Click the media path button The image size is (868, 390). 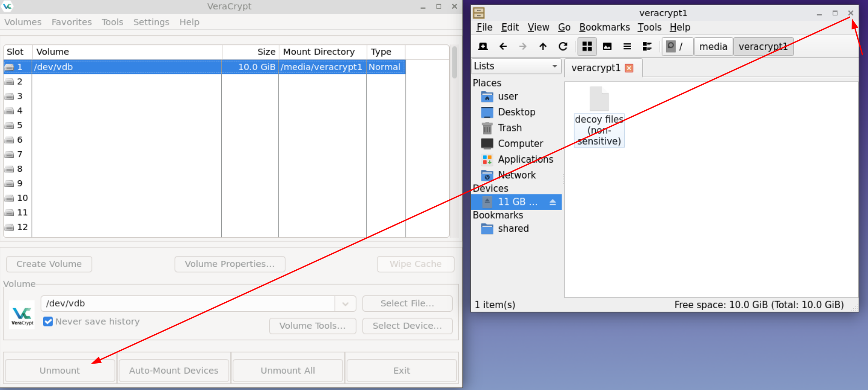click(713, 46)
